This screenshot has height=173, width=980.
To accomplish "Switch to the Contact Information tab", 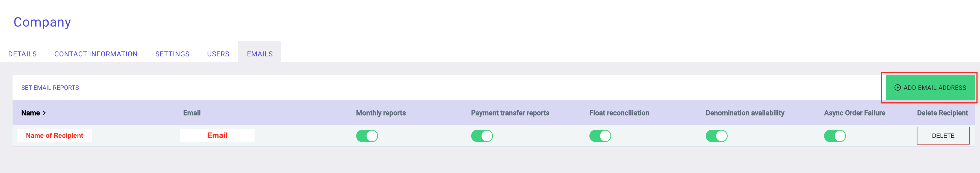I will [96, 54].
